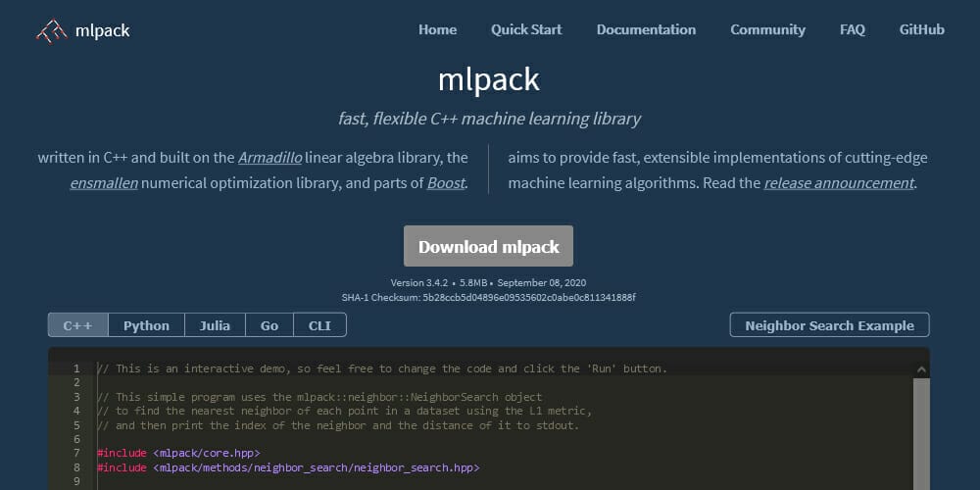Follow the Armadillo library link
This screenshot has height=490, width=980.
point(270,158)
